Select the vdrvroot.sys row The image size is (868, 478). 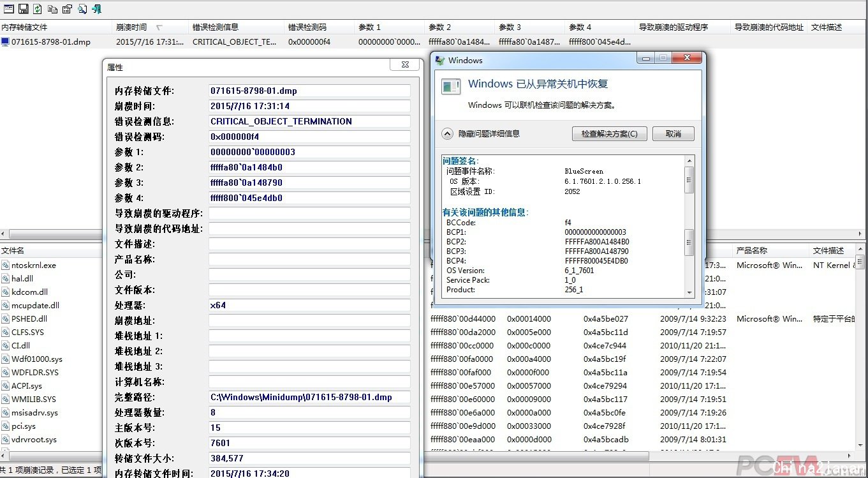[x=51, y=440]
